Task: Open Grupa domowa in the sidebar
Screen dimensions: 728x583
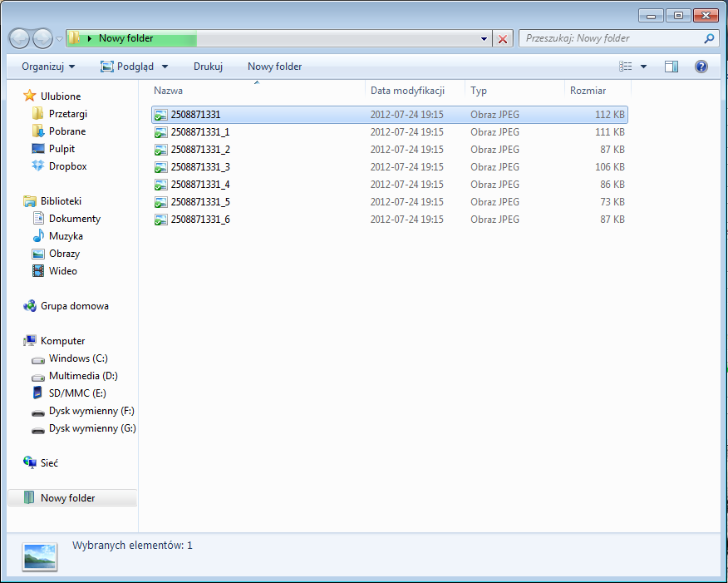Action: tap(74, 306)
